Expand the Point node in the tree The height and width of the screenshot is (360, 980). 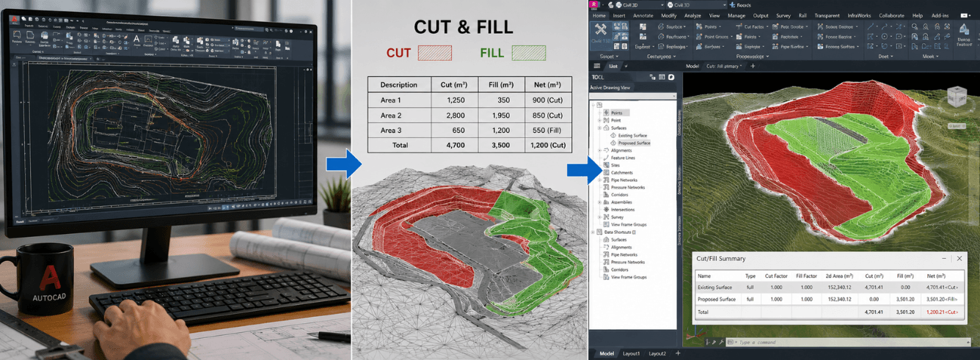pyautogui.click(x=599, y=120)
